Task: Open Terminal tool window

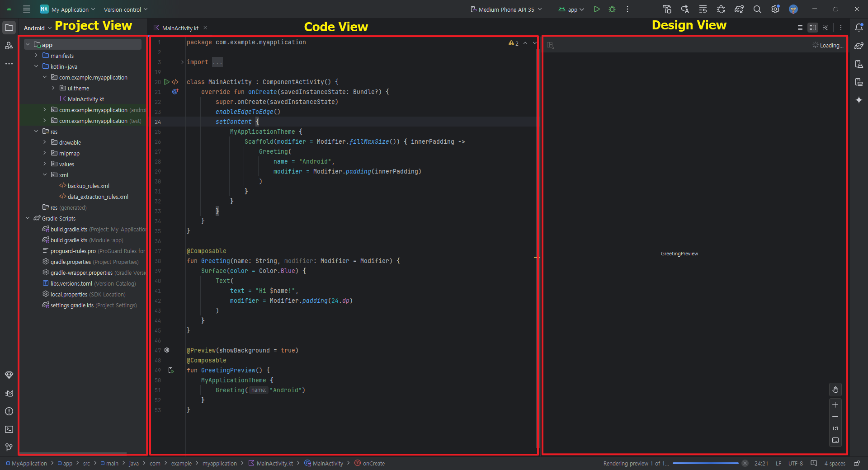Action: pyautogui.click(x=9, y=429)
